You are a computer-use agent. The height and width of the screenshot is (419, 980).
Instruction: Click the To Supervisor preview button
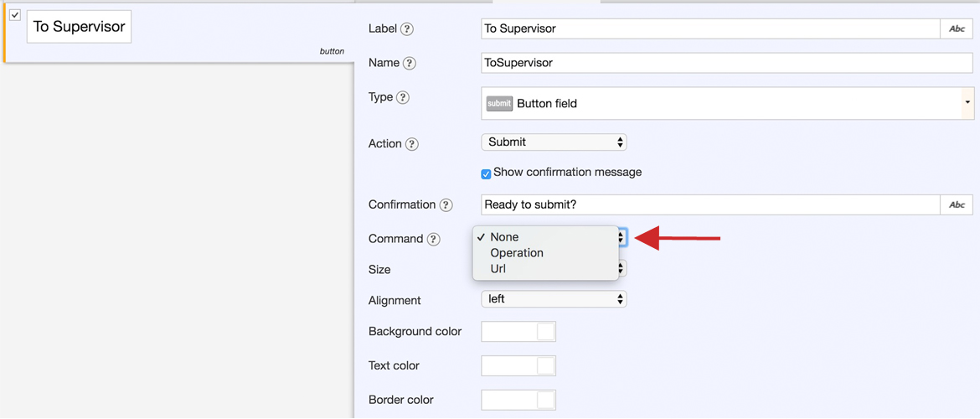point(79,27)
